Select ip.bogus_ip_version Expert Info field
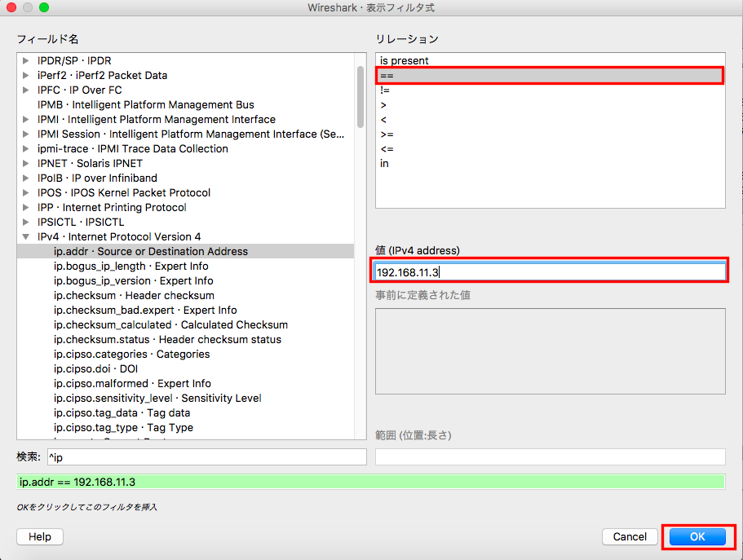 pyautogui.click(x=185, y=281)
